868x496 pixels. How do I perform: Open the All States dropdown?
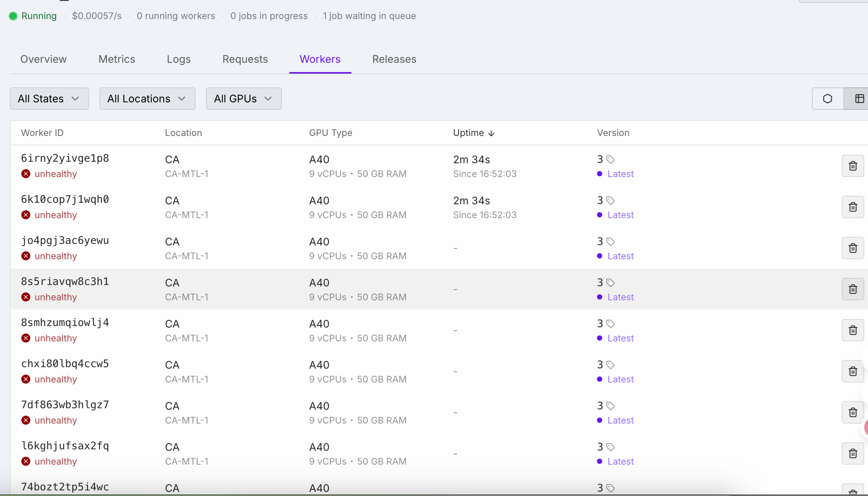coord(49,99)
